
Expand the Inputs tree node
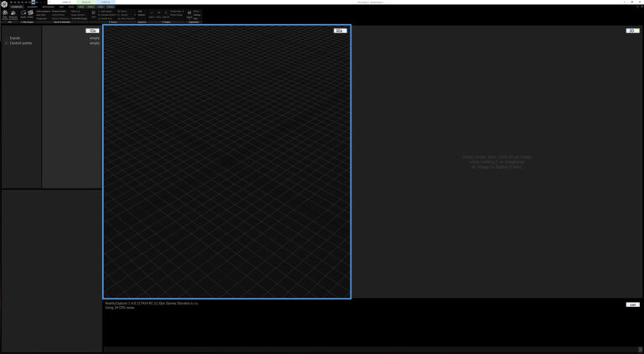point(6,38)
